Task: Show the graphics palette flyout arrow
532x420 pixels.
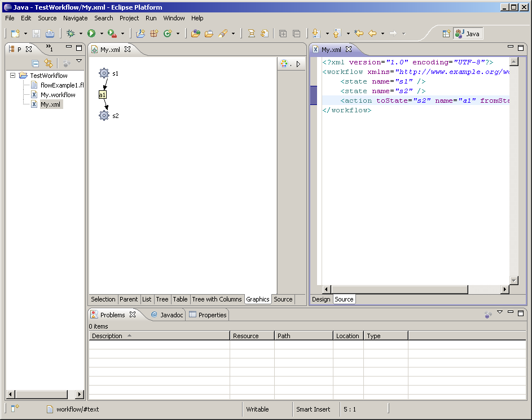Action: point(298,64)
